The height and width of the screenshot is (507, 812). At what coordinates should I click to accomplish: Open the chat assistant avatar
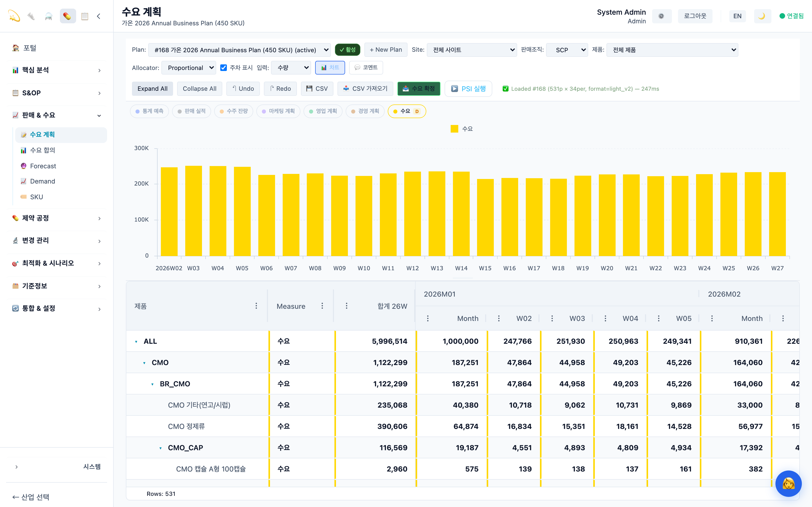coord(788,483)
